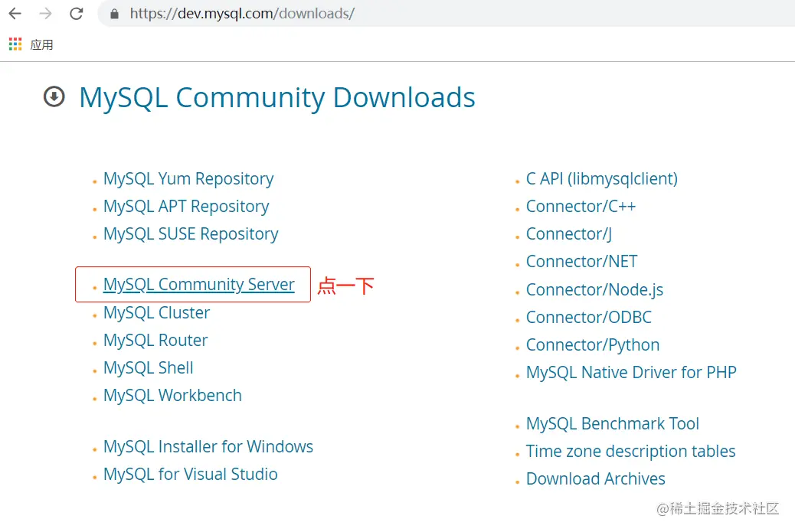The width and height of the screenshot is (795, 532).
Task: Reload the page with the refresh icon
Action: [77, 14]
